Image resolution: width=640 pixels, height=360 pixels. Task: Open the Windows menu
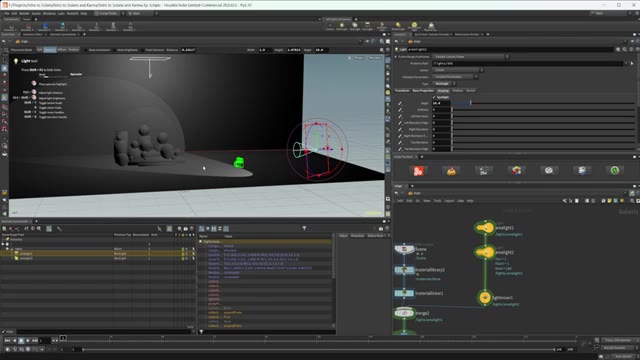pyautogui.click(x=49, y=13)
